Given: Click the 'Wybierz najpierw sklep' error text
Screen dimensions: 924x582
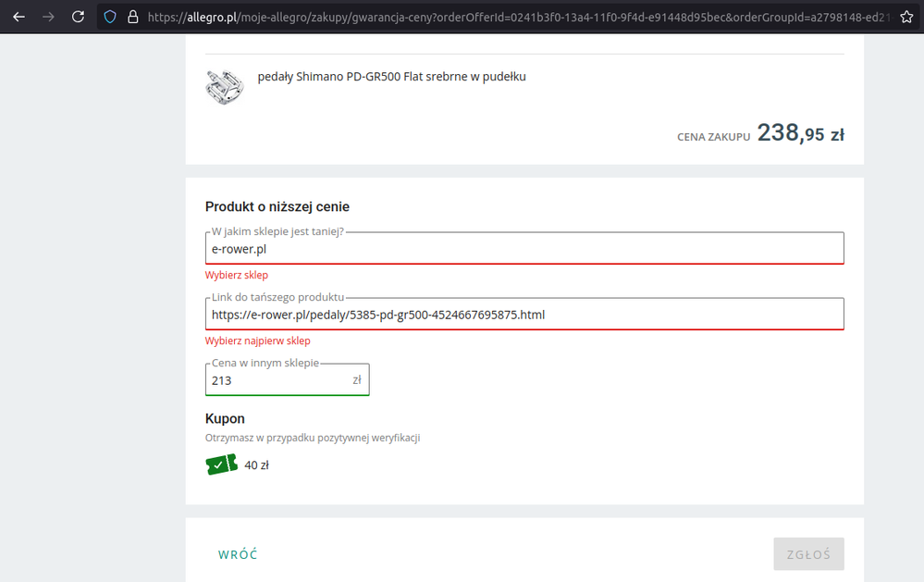Looking at the screenshot, I should [x=257, y=341].
